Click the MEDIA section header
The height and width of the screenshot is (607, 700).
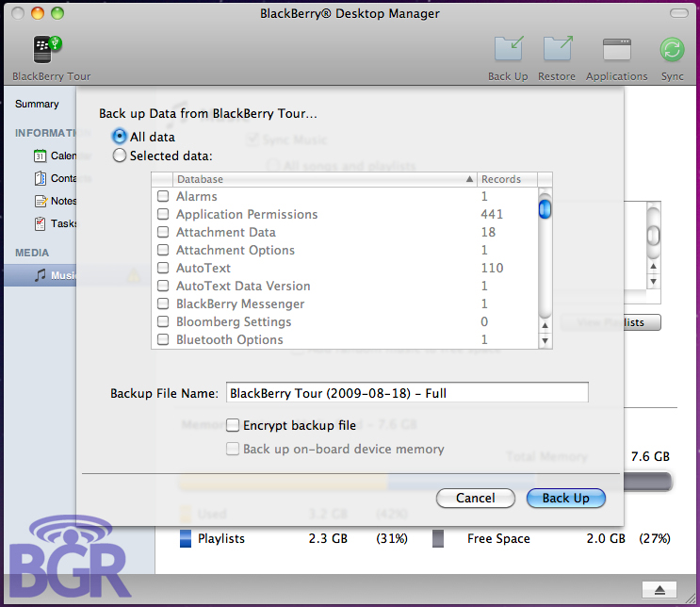click(32, 253)
